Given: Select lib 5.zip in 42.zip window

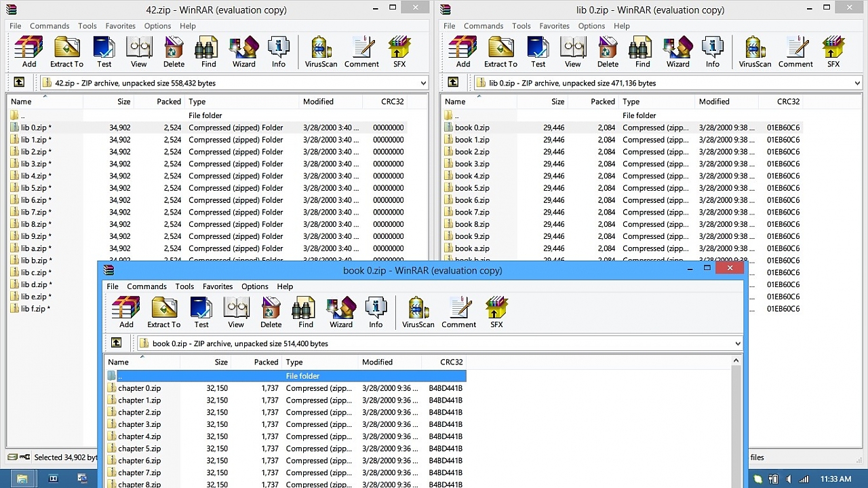Looking at the screenshot, I should pos(208,188).
